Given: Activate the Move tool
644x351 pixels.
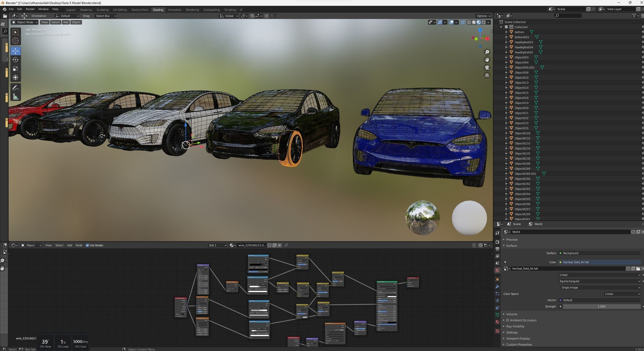Looking at the screenshot, I should [15, 51].
